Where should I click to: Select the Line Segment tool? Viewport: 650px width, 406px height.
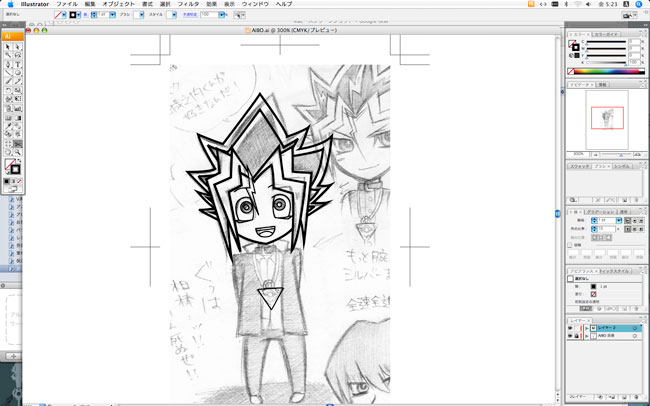pyautogui.click(x=8, y=73)
